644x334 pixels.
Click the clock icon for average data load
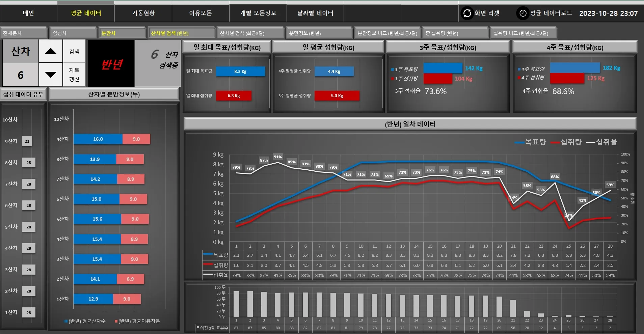pyautogui.click(x=522, y=13)
